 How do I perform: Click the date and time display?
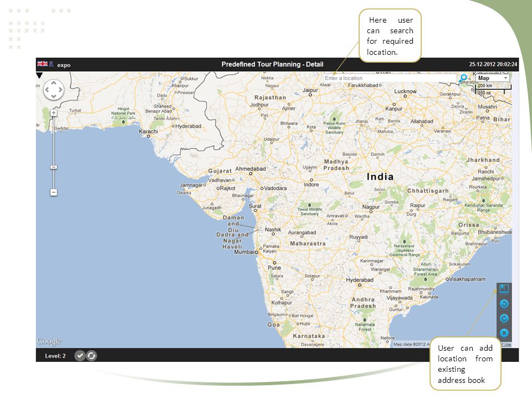tap(493, 64)
